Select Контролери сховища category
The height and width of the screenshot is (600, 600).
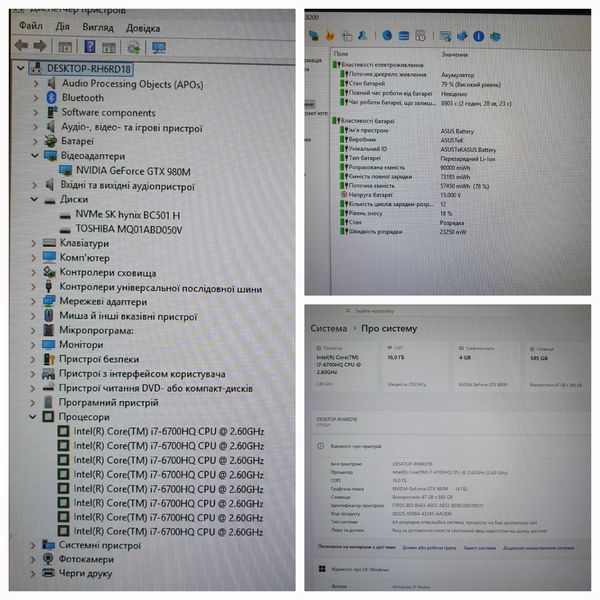point(108,273)
